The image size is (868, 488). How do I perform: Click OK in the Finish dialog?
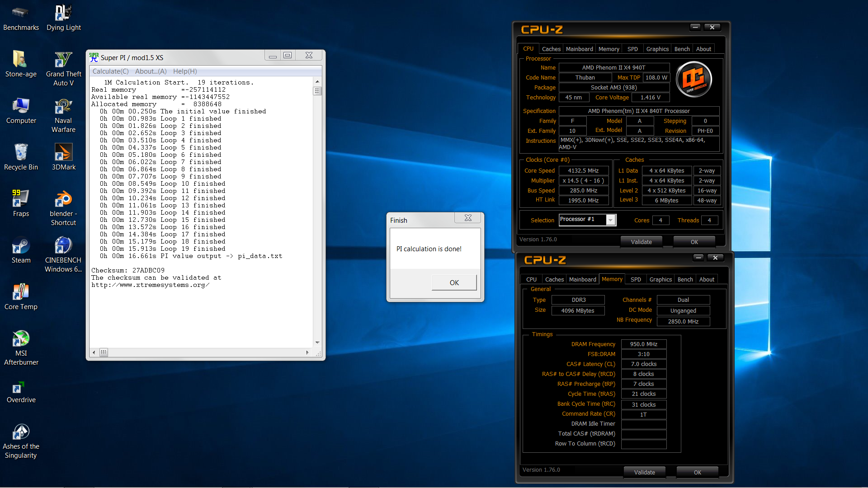[454, 282]
